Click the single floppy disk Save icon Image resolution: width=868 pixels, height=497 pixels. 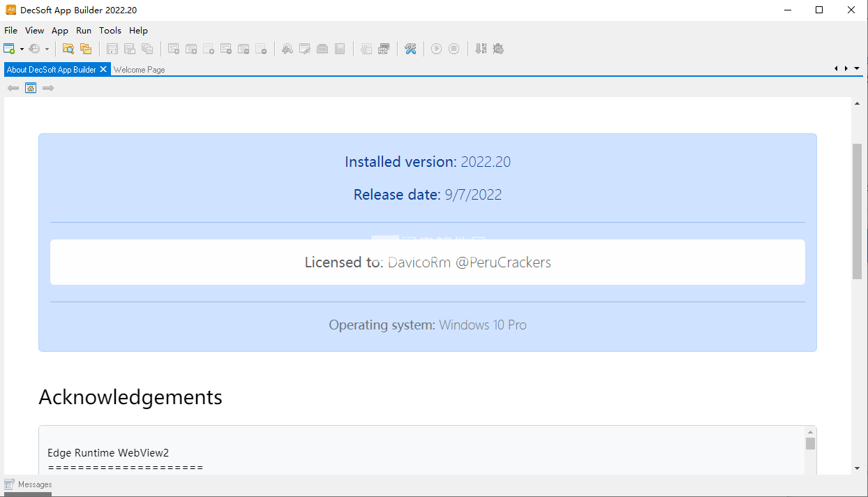[112, 49]
